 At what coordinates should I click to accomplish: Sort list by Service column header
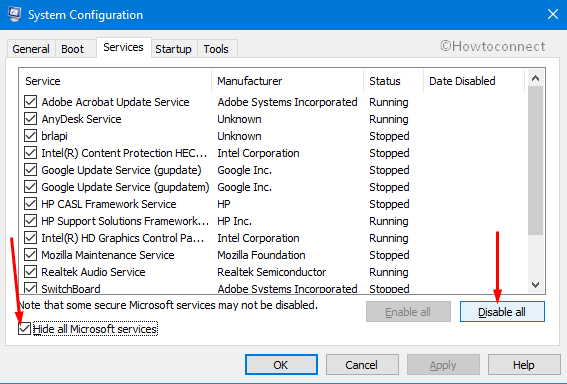(x=116, y=81)
